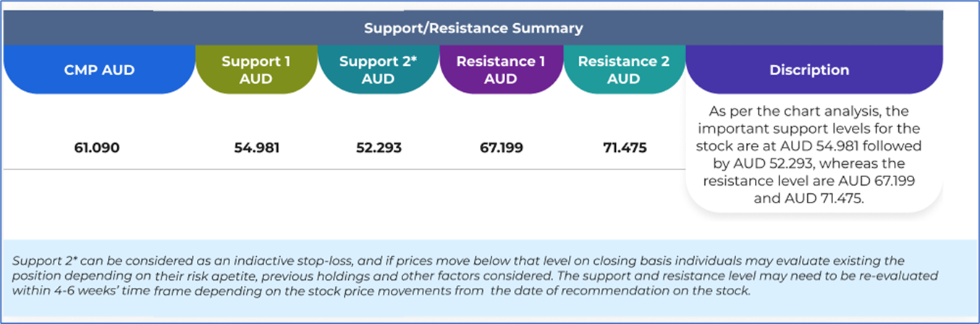980x324 pixels.
Task: Click the Discription column header
Action: 809,70
